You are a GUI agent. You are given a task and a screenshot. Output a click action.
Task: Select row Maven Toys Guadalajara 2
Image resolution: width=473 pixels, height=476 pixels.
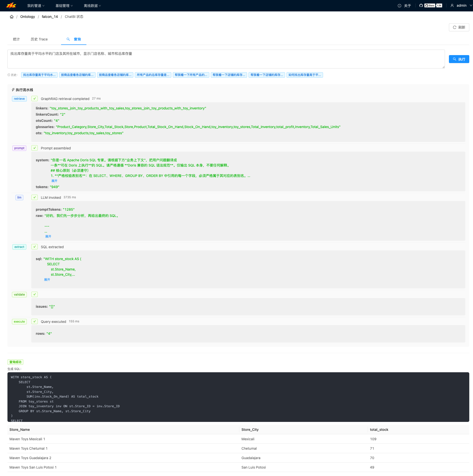238,458
